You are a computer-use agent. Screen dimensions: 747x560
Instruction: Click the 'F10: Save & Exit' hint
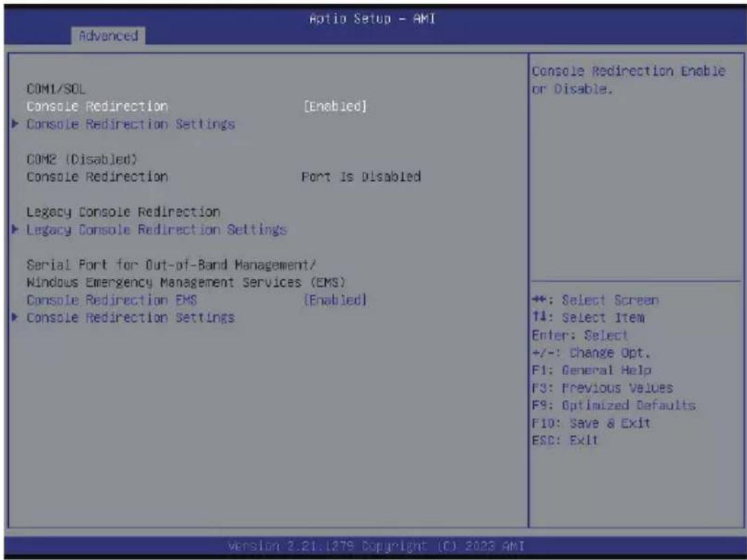591,423
